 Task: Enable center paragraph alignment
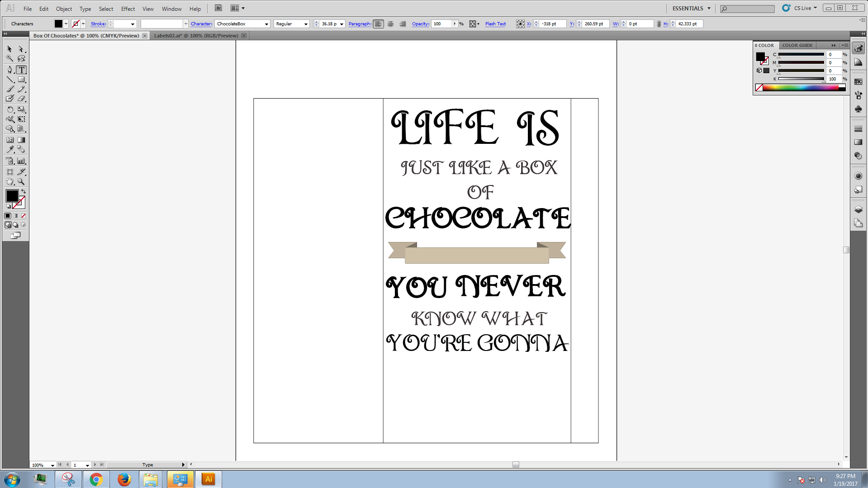pos(390,24)
